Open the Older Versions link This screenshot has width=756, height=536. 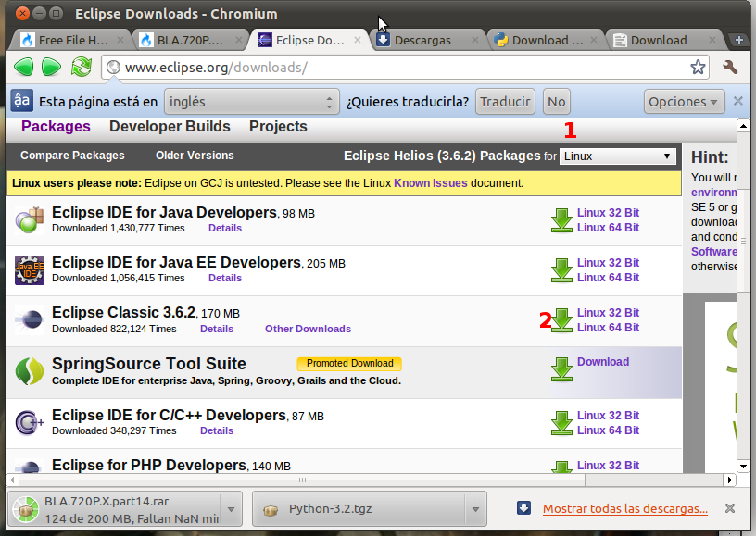coord(195,156)
